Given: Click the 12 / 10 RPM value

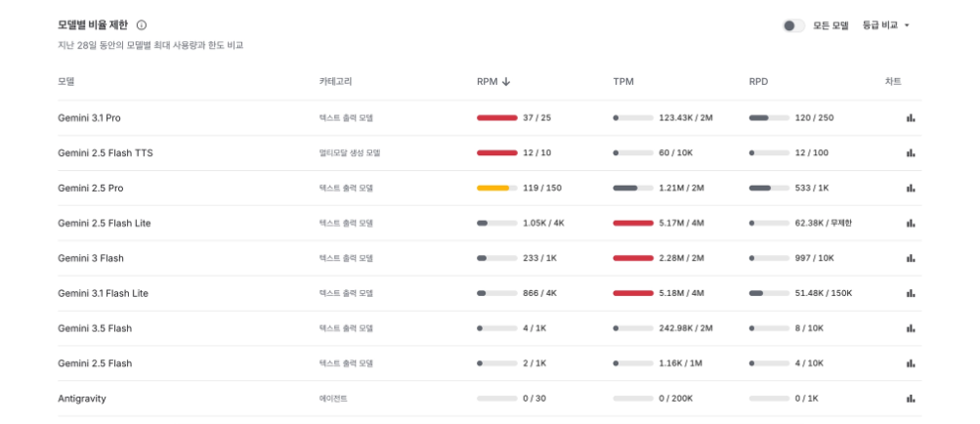Looking at the screenshot, I should point(536,152).
